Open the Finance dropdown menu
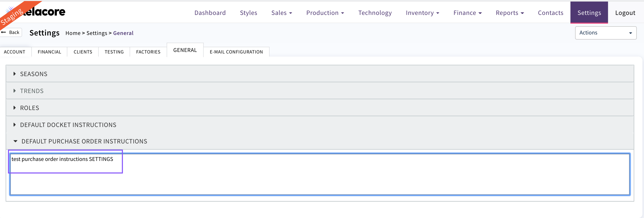The height and width of the screenshot is (218, 644). coord(467,13)
